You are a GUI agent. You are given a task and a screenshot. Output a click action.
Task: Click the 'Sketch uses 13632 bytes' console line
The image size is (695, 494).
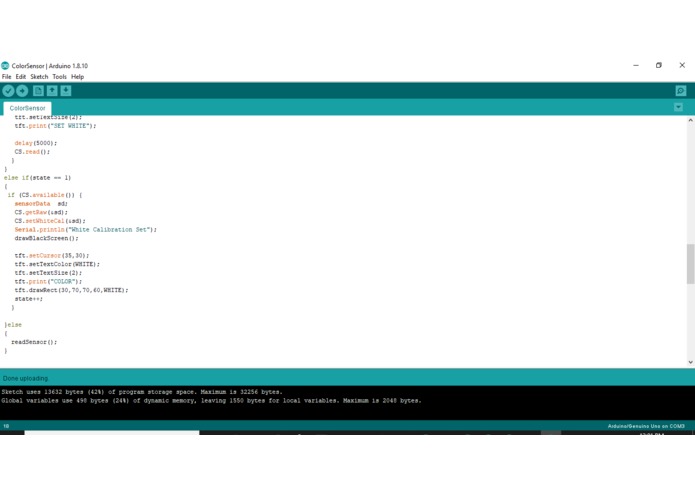(142, 392)
